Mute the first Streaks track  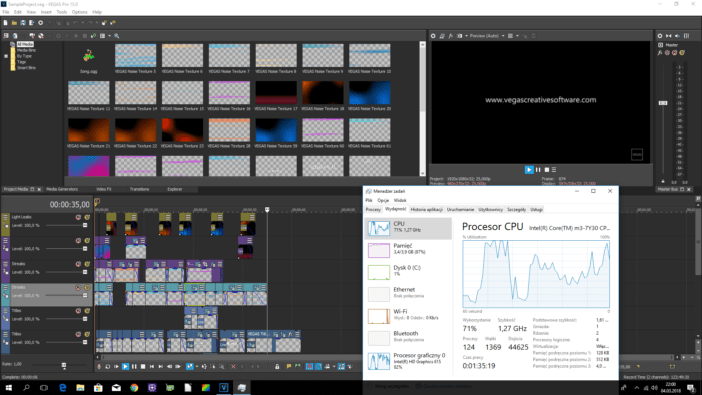[78, 264]
